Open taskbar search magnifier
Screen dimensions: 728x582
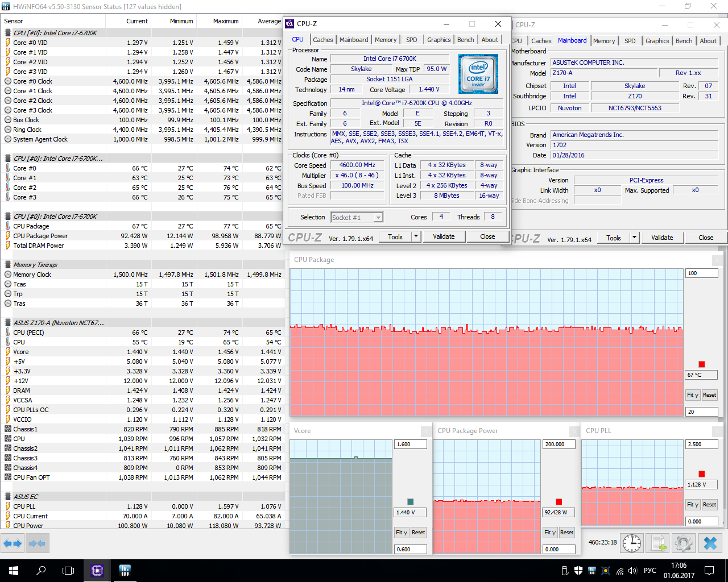click(41, 570)
